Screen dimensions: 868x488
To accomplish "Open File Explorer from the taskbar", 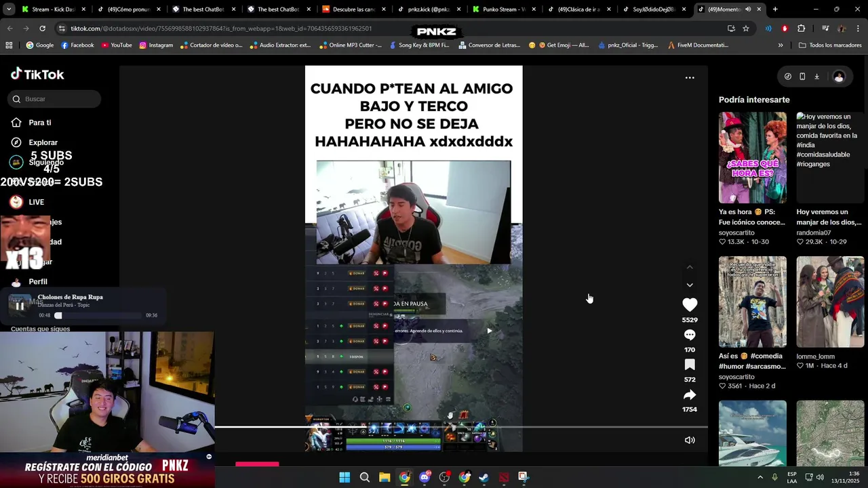I will pos(384,477).
